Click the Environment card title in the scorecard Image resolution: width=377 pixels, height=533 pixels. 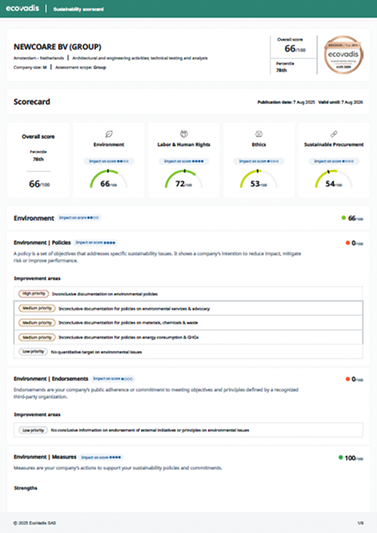click(x=109, y=144)
